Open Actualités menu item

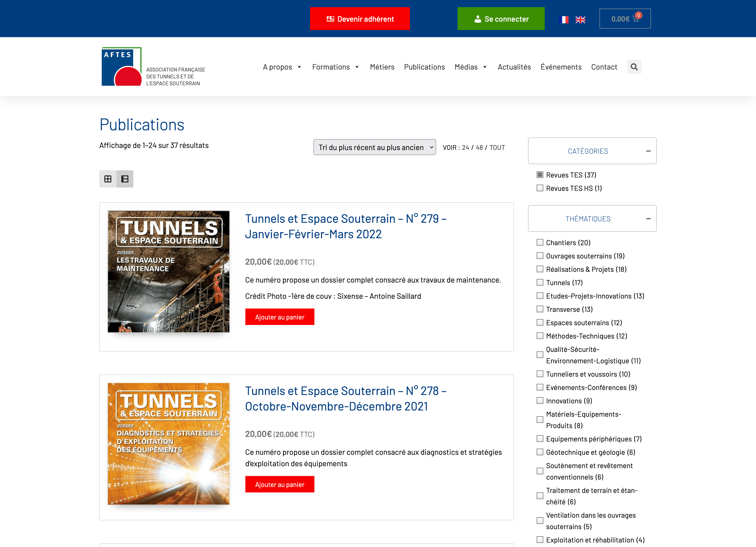point(514,67)
